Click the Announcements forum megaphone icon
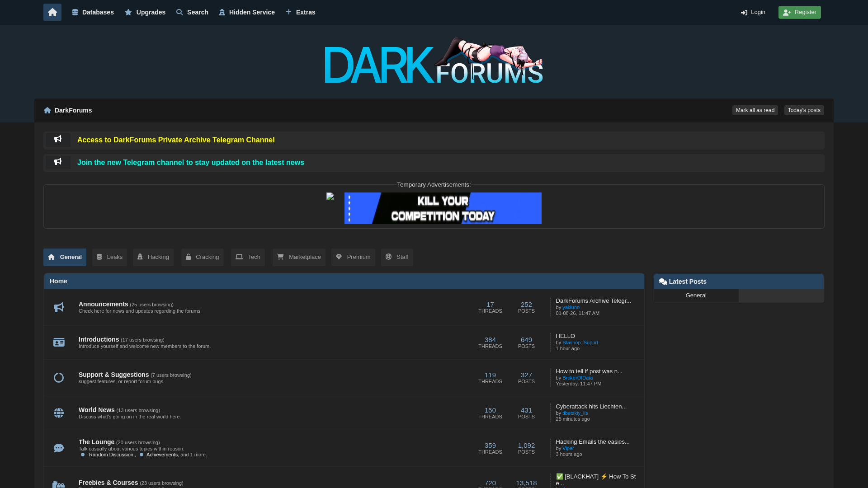The image size is (868, 488). (x=59, y=308)
